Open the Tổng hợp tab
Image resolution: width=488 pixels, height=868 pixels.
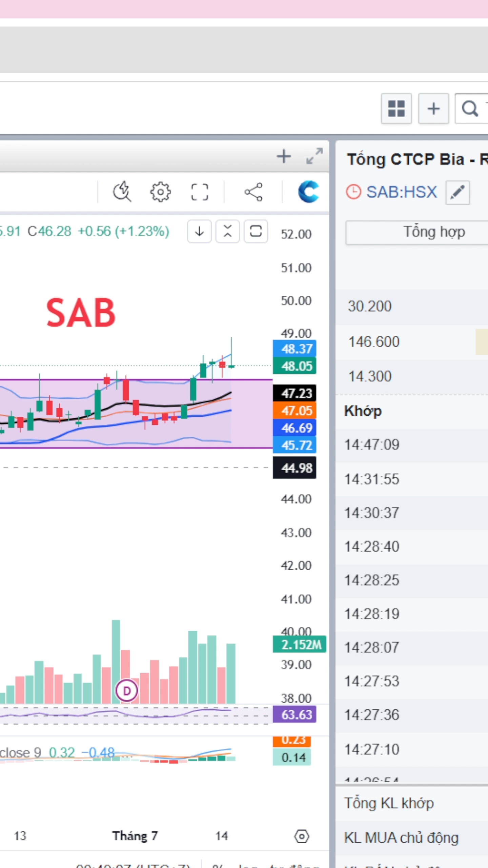point(417,232)
